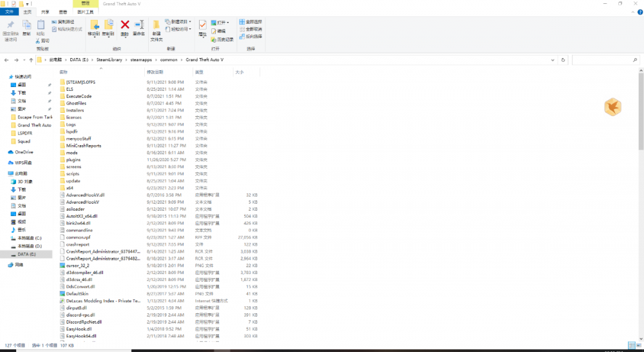Go back with the left arrow
The image size is (644, 352).
point(6,60)
